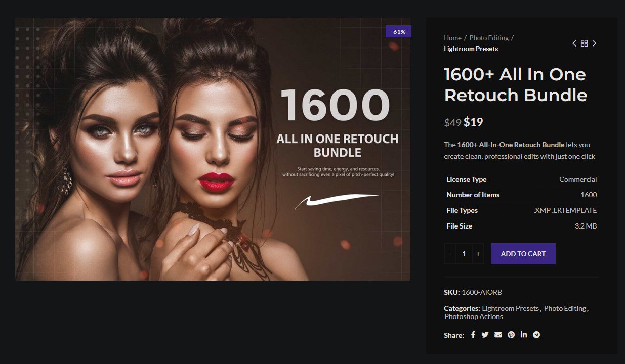The width and height of the screenshot is (625, 364).
Task: Share product on Facebook
Action: click(x=473, y=335)
